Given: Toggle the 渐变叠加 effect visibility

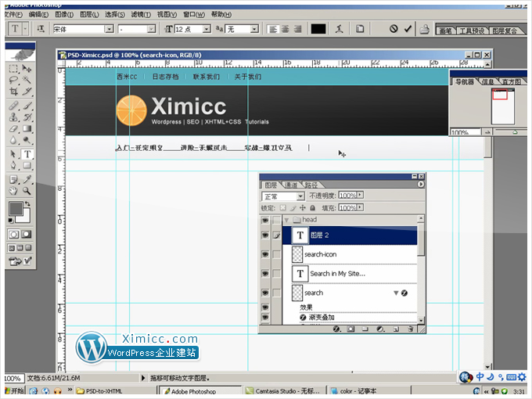Looking at the screenshot, I should (x=265, y=317).
